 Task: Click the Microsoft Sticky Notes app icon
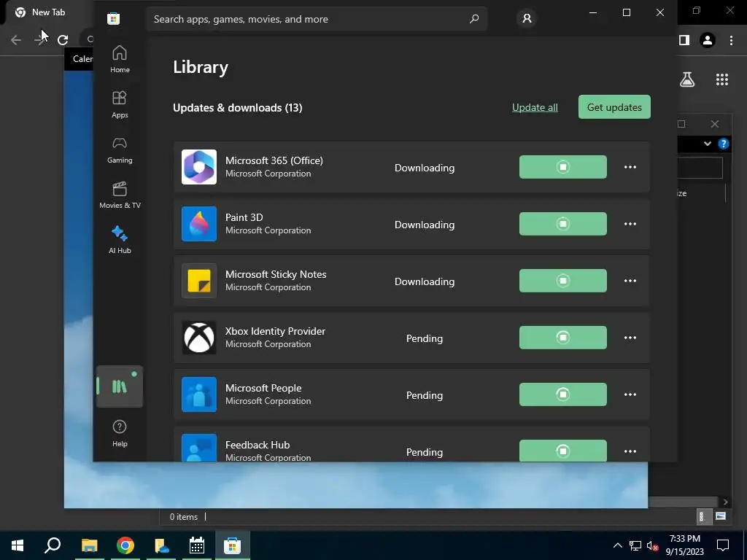click(x=199, y=281)
